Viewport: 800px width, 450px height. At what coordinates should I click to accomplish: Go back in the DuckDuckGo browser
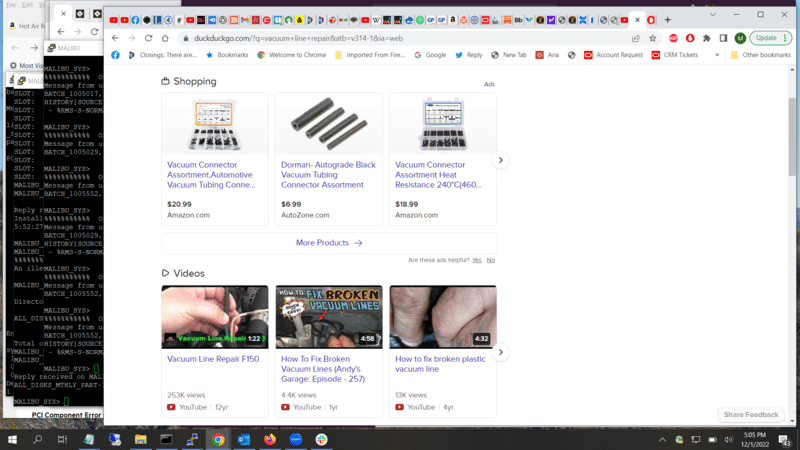pos(115,38)
